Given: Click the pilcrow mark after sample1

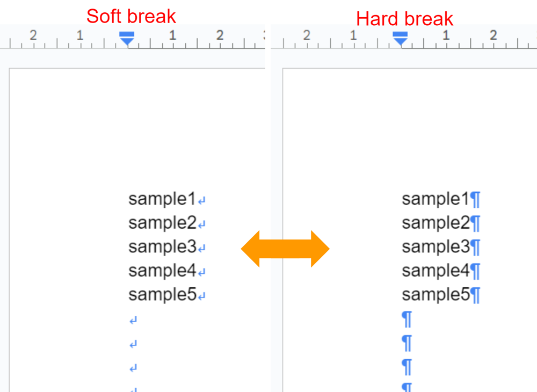Looking at the screenshot, I should click(475, 200).
